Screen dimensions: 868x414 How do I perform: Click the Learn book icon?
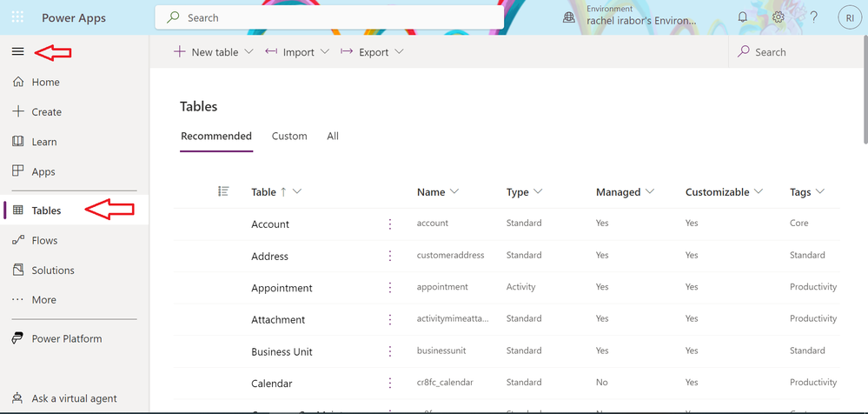17,141
